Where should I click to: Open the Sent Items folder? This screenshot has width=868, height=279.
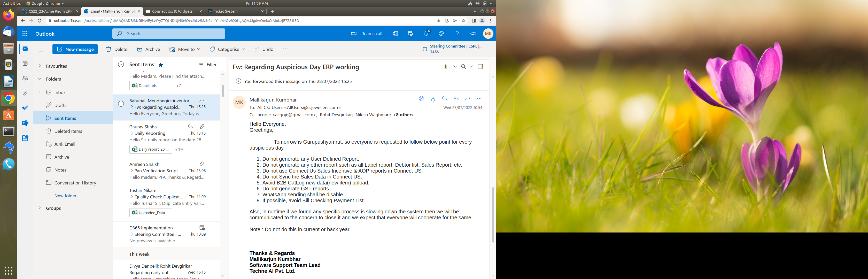click(73, 118)
